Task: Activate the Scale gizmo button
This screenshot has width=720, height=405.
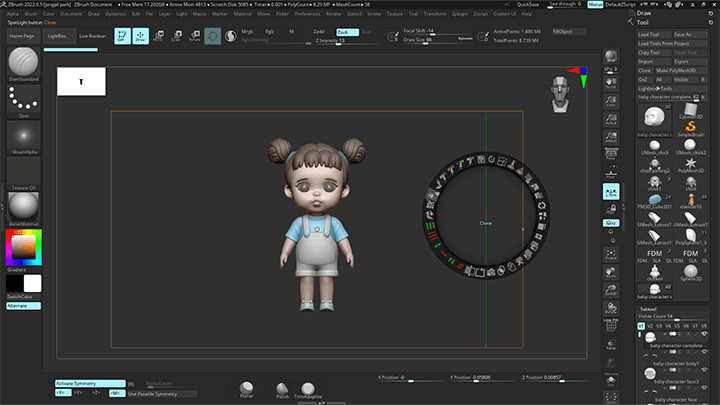Action: click(176, 36)
